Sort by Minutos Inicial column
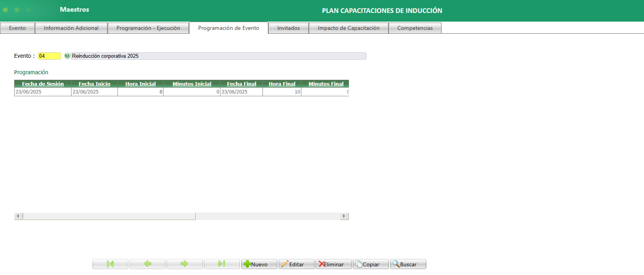 192,84
